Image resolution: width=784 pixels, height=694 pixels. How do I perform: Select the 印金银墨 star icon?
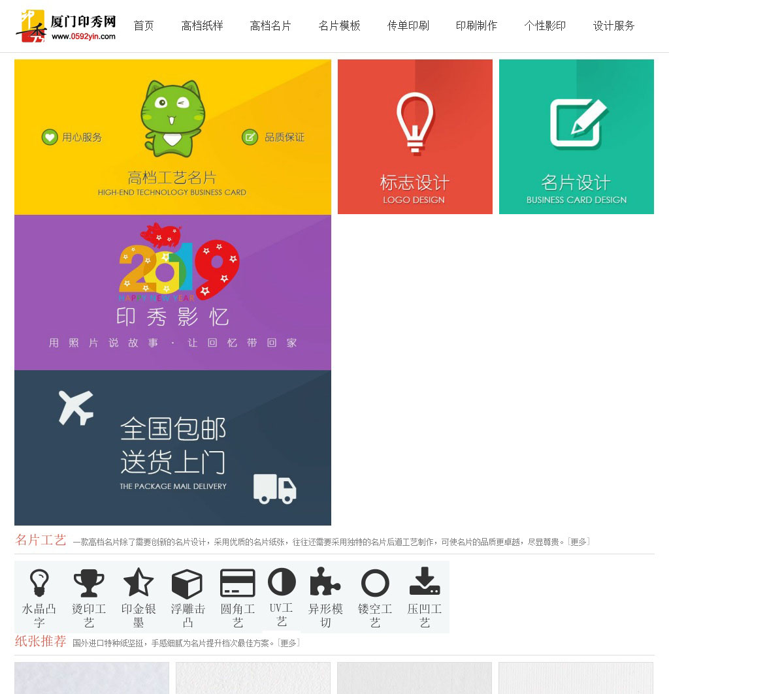tap(139, 582)
